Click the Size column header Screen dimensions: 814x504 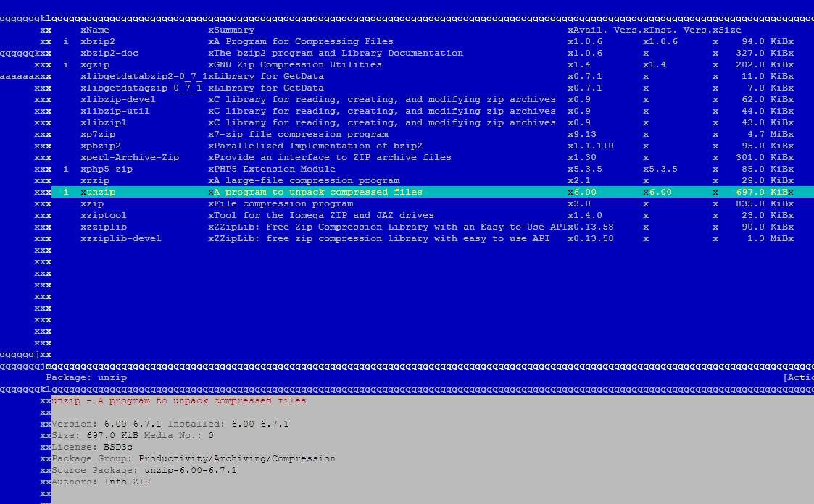click(x=729, y=30)
